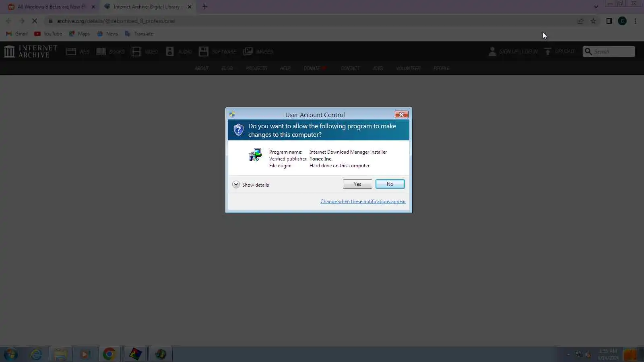This screenshot has width=644, height=362.
Task: Click the user account silhouette icon
Action: pyautogui.click(x=492, y=51)
